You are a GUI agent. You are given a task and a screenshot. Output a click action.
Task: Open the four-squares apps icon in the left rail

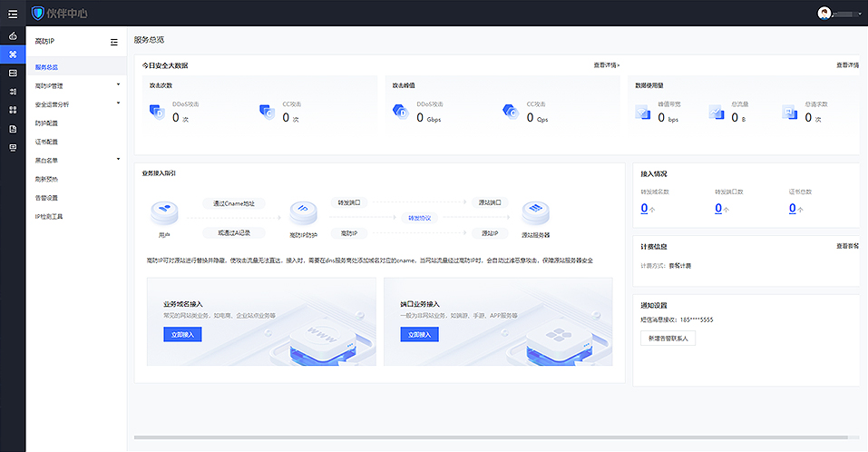tap(13, 110)
